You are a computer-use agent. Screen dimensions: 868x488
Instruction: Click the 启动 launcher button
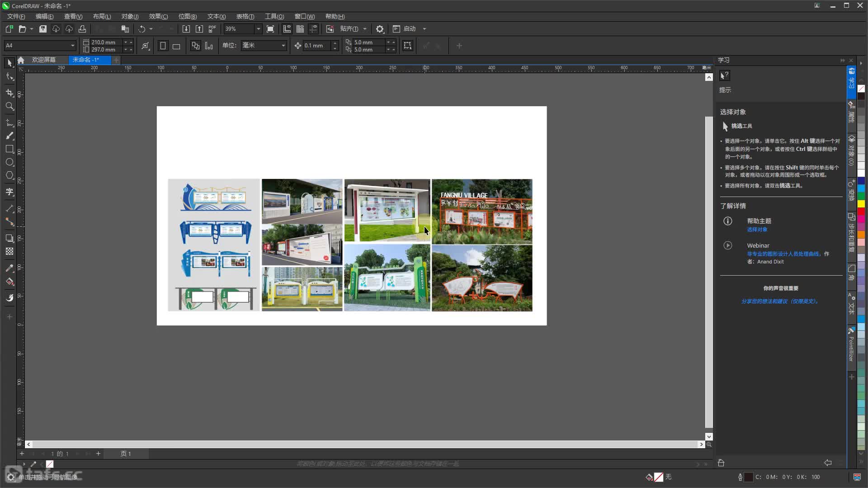tap(404, 29)
